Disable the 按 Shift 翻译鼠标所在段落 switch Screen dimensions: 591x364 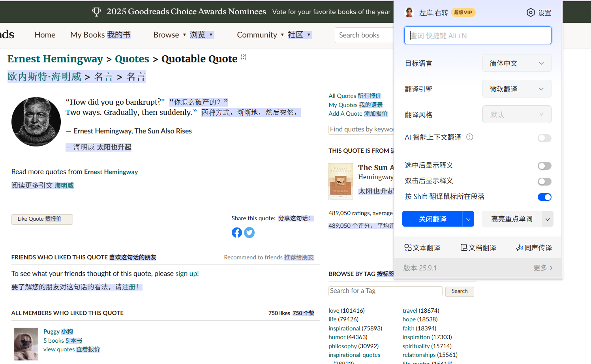(x=544, y=197)
